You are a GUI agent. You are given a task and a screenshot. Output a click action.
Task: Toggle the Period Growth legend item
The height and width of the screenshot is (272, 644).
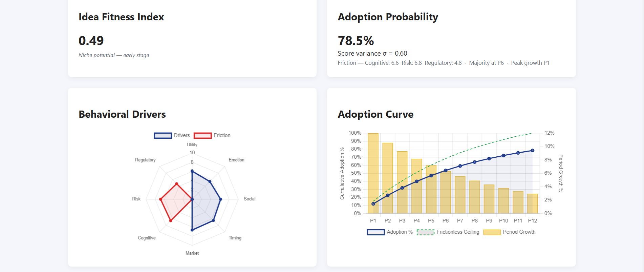[510, 232]
